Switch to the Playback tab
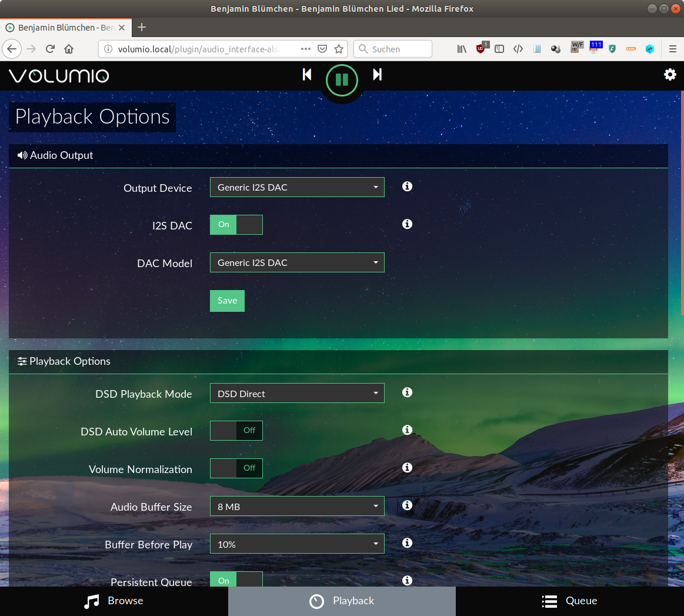 click(x=342, y=601)
